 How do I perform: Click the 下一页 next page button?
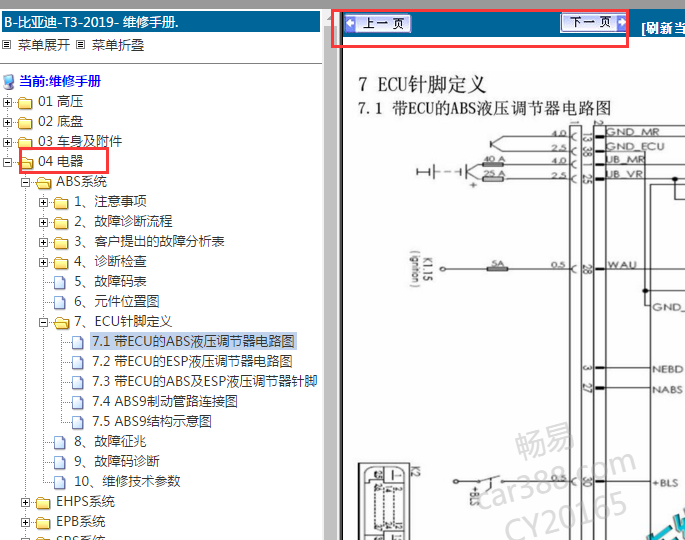593,22
